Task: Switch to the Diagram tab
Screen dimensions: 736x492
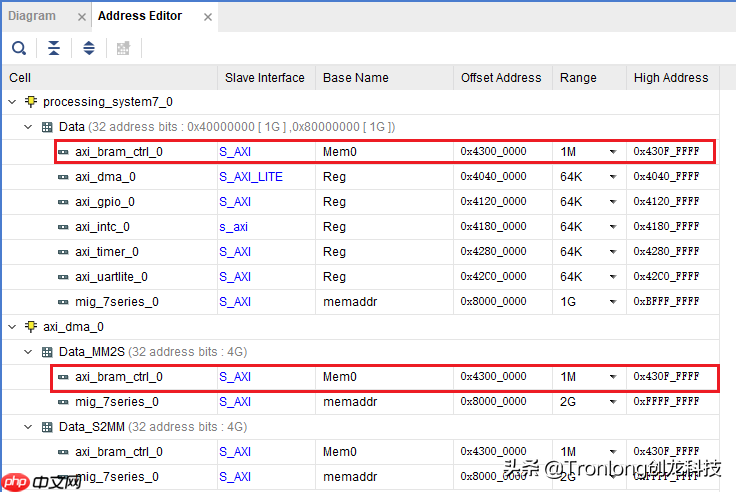Action: click(32, 16)
